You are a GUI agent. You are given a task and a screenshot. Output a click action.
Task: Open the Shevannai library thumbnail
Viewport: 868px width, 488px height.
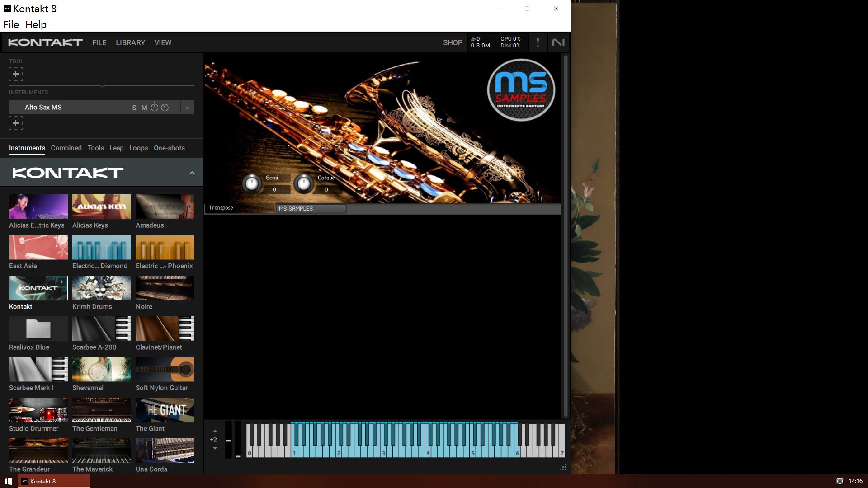tap(102, 369)
